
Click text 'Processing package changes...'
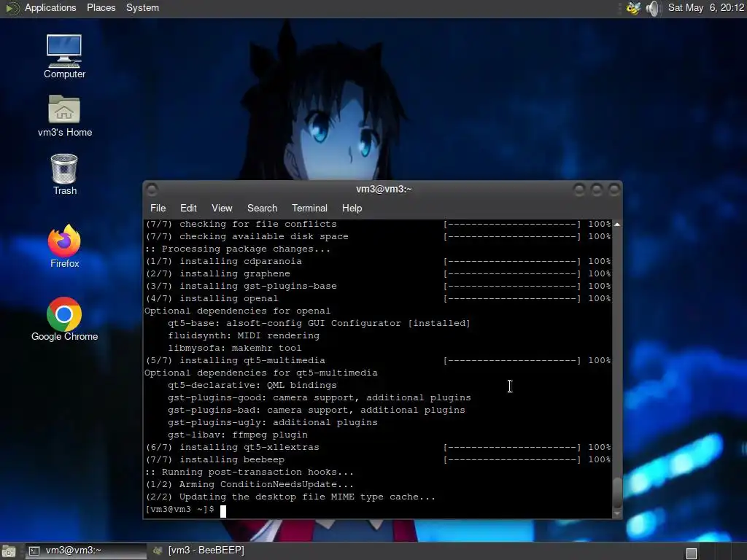point(246,249)
